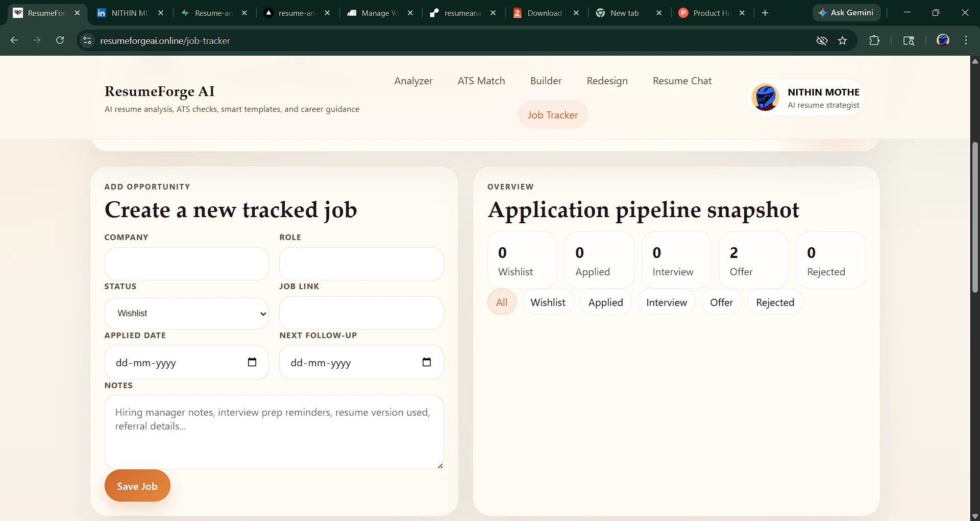
Task: Click the NITHIN MOTHE profile avatar
Action: click(x=765, y=97)
